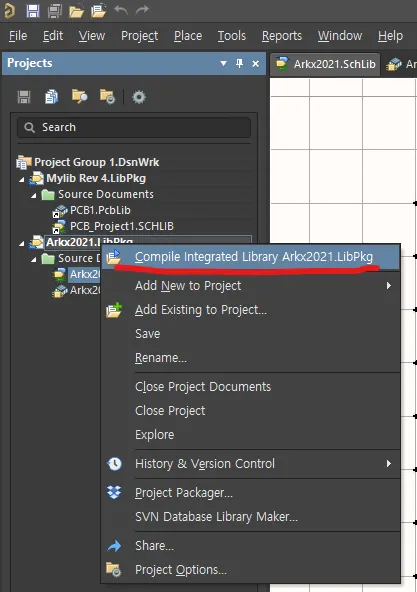Image resolution: width=417 pixels, height=592 pixels.
Task: Choose SVN Database Library Maker
Action: 251,517
